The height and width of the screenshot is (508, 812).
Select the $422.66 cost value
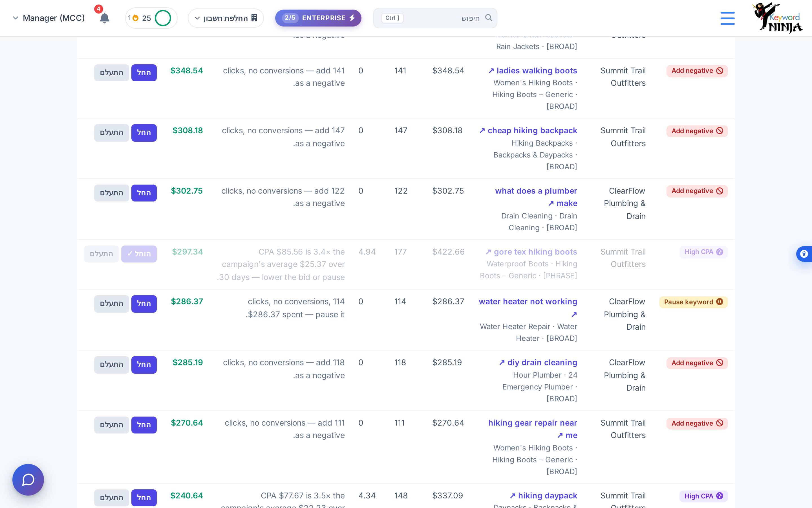[448, 252]
